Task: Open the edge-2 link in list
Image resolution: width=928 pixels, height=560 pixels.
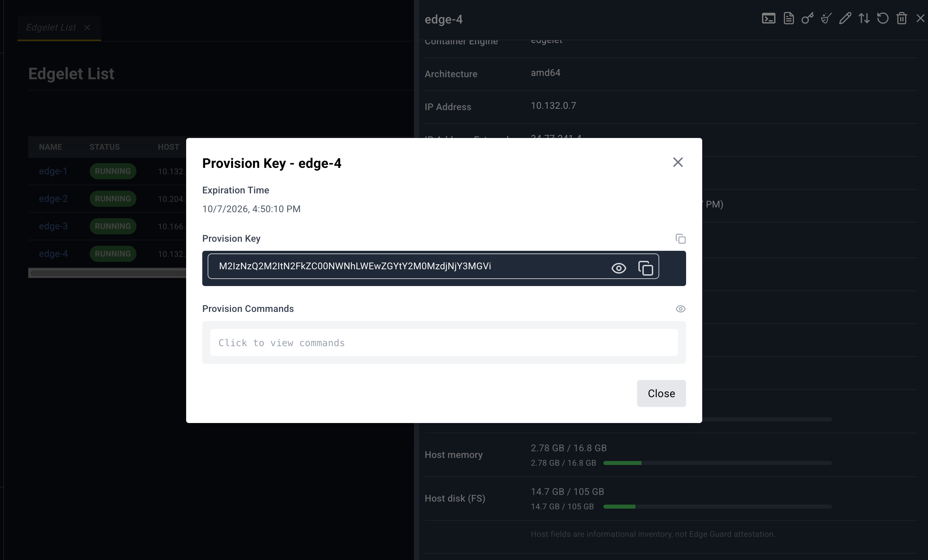Action: [x=53, y=198]
